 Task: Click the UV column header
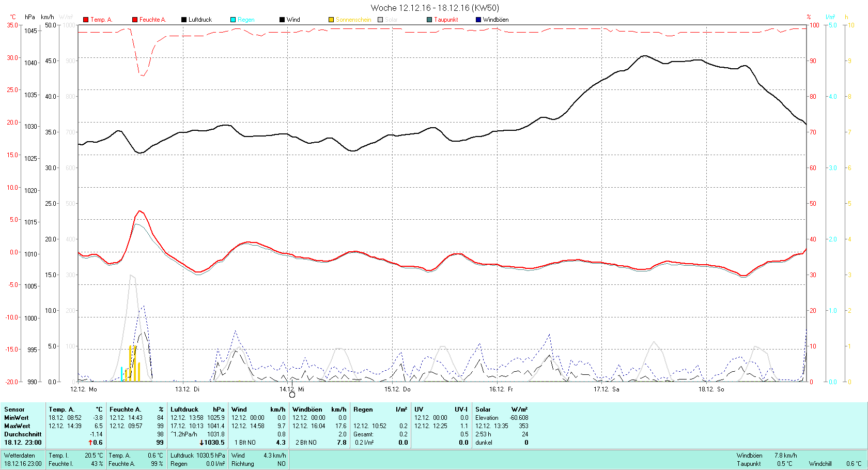[x=441, y=410]
